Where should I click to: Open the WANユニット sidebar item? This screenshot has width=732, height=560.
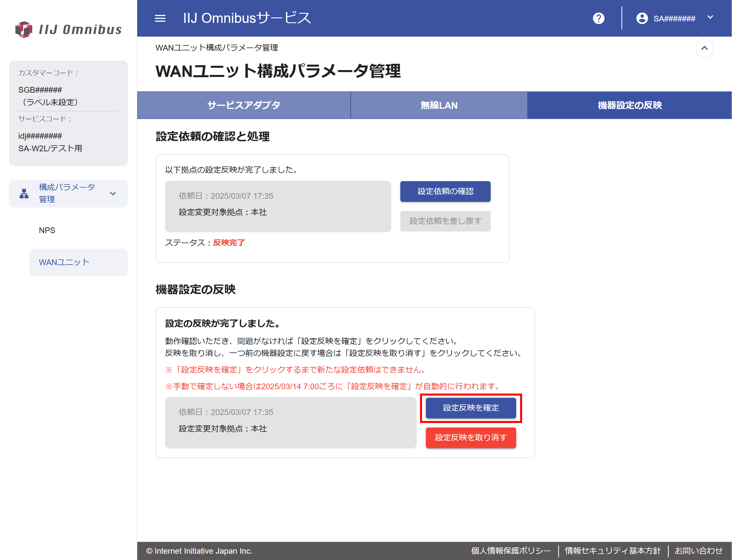coord(79,262)
